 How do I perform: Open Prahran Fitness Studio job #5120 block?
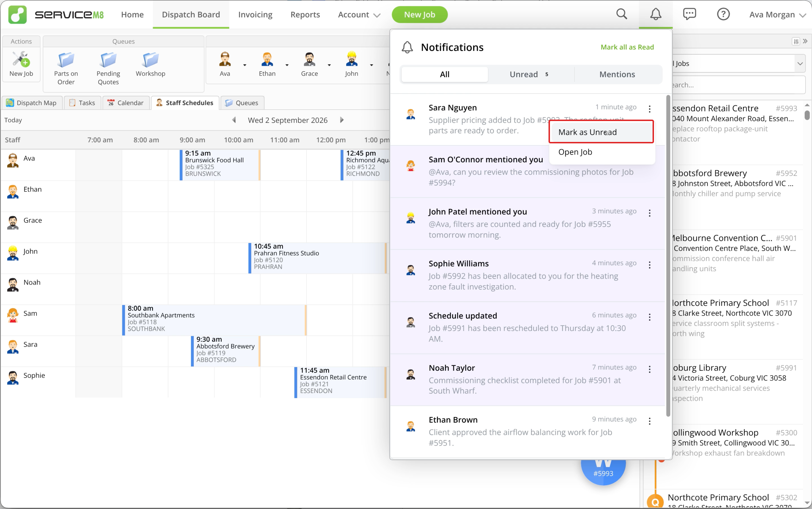317,258
